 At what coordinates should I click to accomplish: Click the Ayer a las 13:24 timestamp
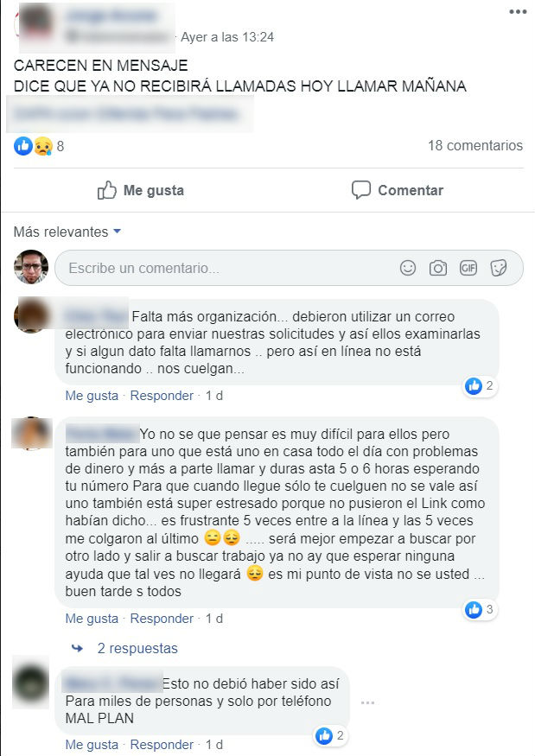(227, 37)
